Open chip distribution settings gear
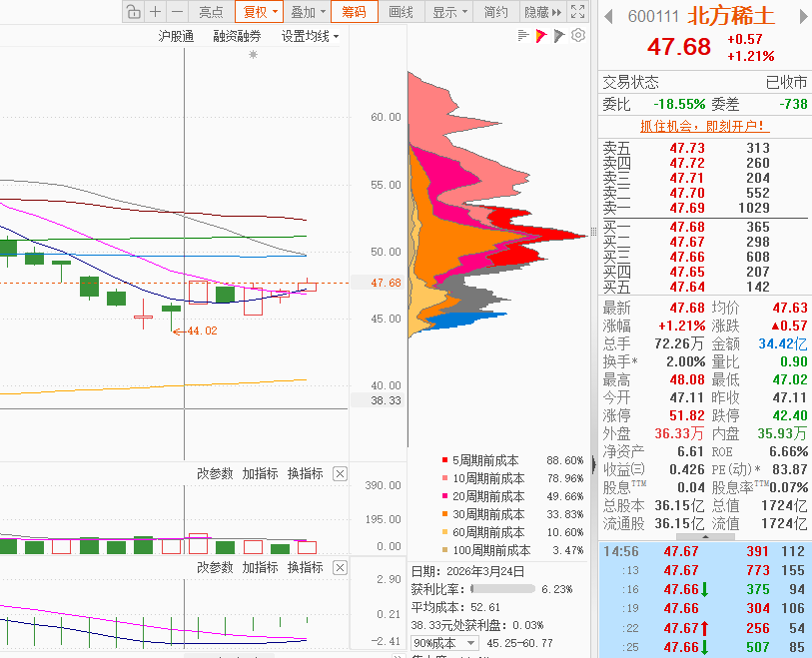The width and height of the screenshot is (812, 658). click(x=578, y=35)
